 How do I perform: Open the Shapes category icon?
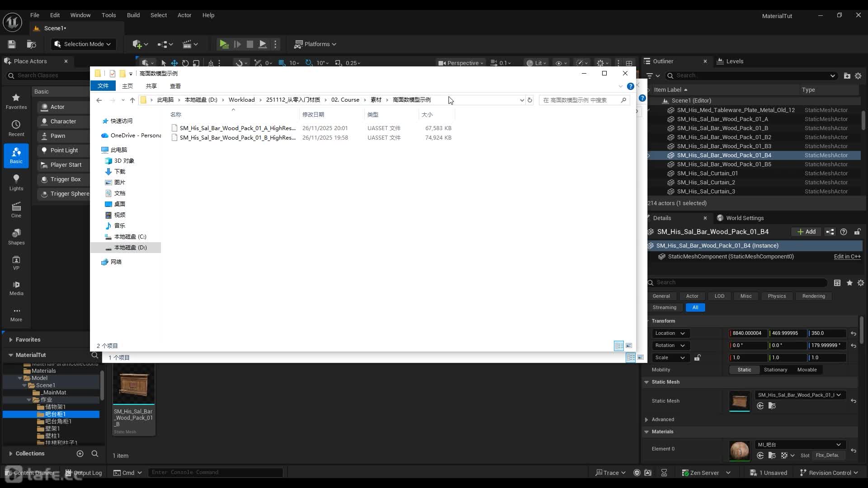[x=16, y=236]
